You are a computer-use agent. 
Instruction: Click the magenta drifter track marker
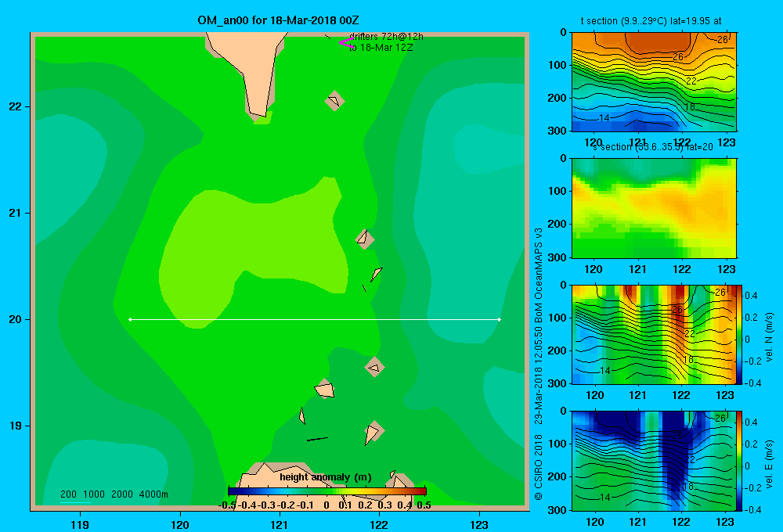(x=345, y=43)
